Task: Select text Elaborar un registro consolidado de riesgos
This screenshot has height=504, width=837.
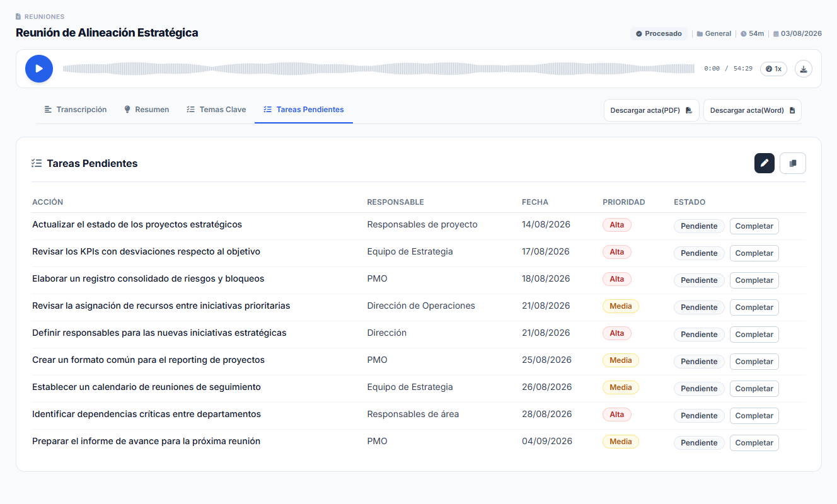Action: point(148,278)
